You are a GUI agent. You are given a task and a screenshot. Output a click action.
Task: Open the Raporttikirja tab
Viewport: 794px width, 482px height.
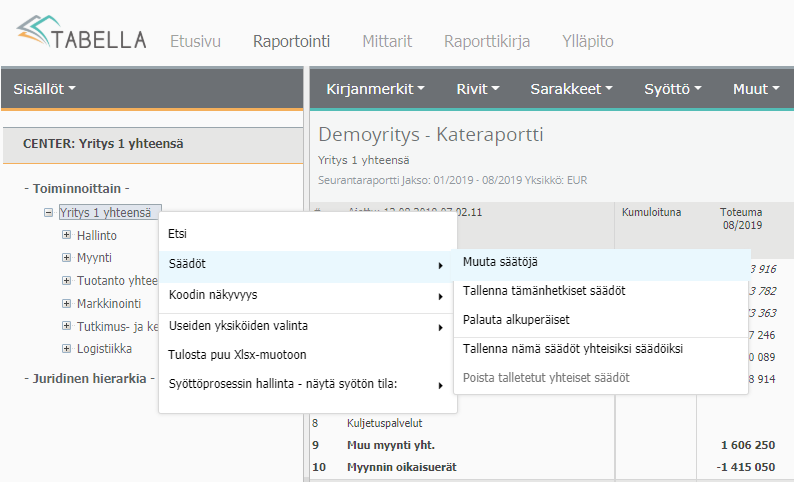click(487, 42)
